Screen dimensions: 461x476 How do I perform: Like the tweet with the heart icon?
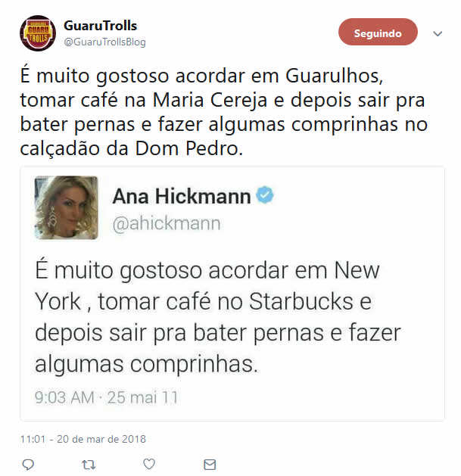tap(149, 464)
